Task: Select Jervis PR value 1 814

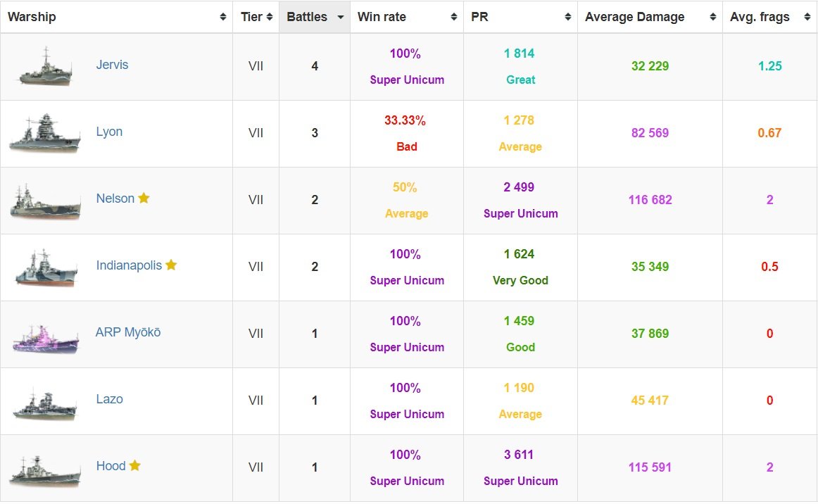Action: click(519, 53)
